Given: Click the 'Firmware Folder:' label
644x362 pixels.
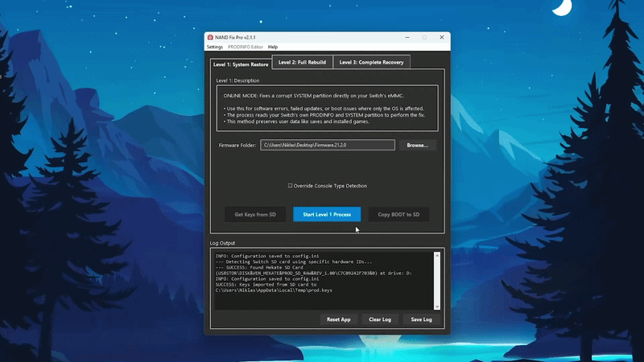Looking at the screenshot, I should pyautogui.click(x=237, y=146).
